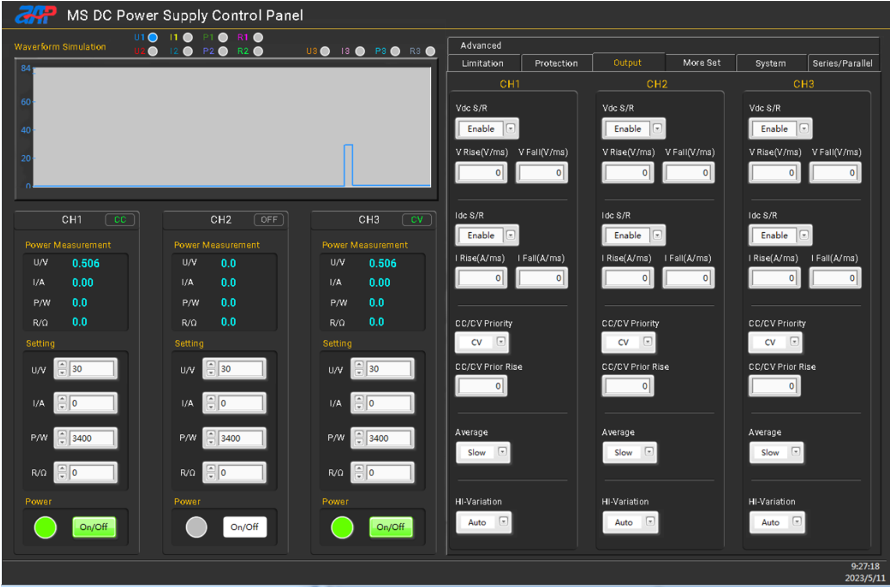Click the CH2 gray power indicator light
The width and height of the screenshot is (891, 588).
[196, 527]
